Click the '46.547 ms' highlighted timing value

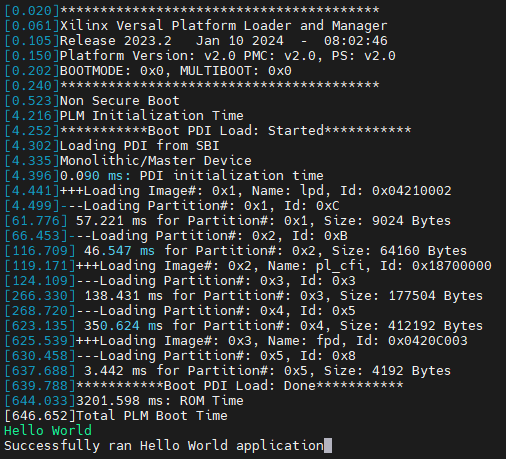119,251
